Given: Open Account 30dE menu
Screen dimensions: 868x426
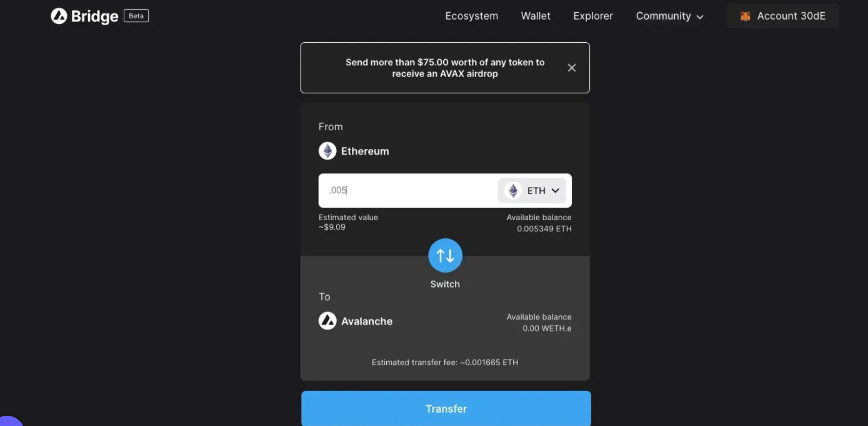Looking at the screenshot, I should pyautogui.click(x=783, y=16).
